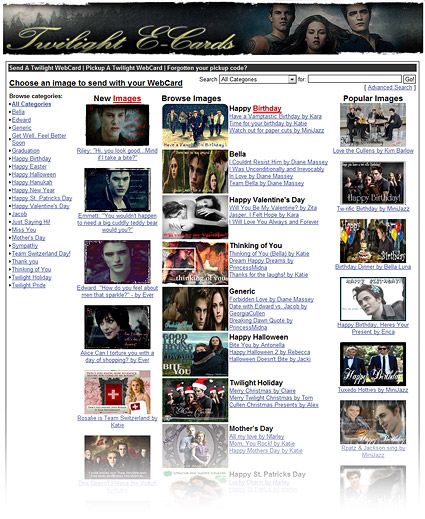Select Pickup A Twilight WebCard menu item

(124, 68)
